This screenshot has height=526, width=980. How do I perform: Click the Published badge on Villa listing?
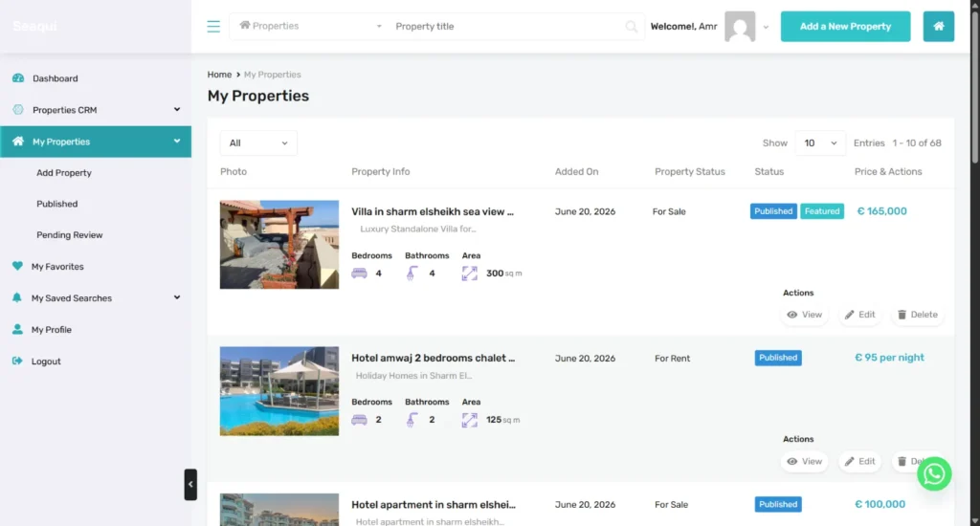pyautogui.click(x=773, y=211)
